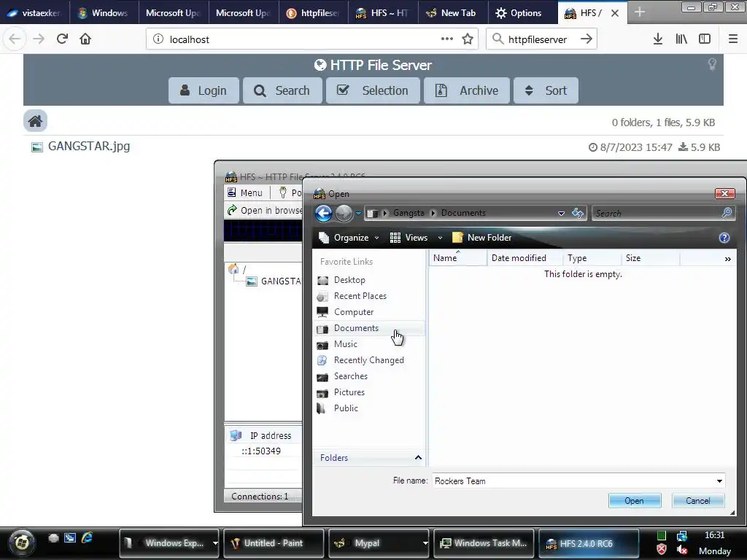
Task: Click the security alert tray icon
Action: tap(661, 550)
